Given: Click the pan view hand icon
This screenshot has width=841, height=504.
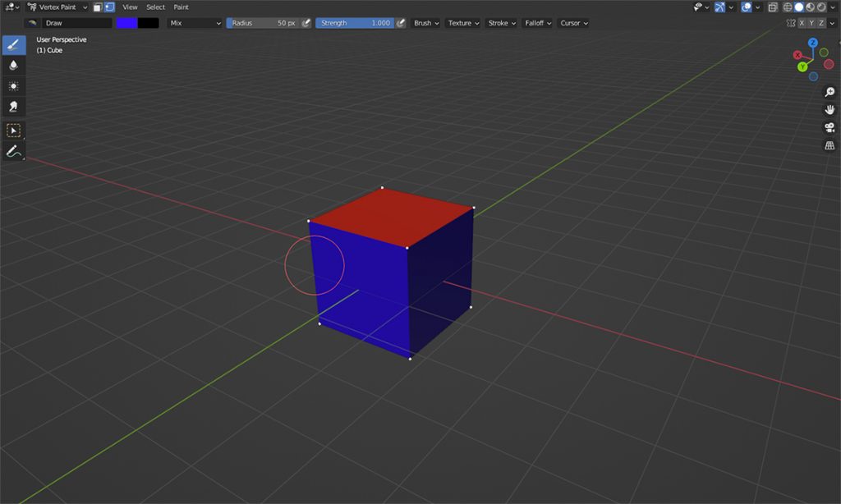Looking at the screenshot, I should 830,110.
